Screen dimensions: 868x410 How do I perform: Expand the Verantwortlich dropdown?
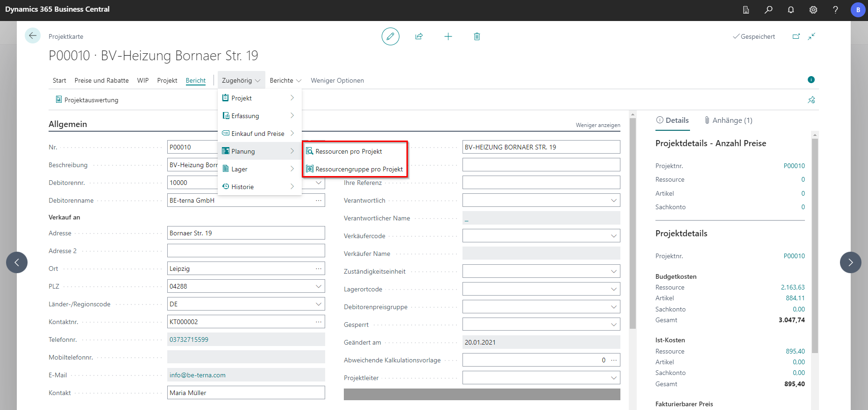pyautogui.click(x=613, y=200)
